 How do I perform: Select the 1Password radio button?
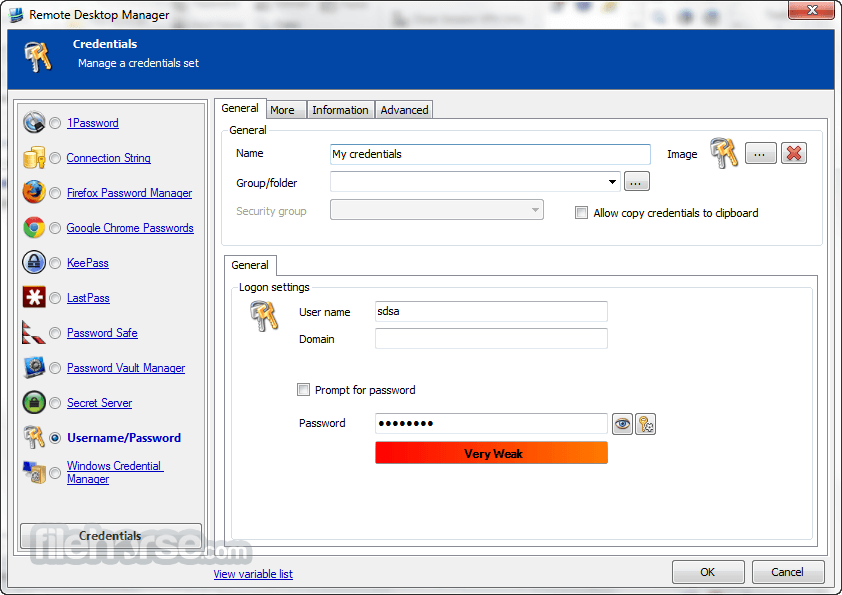coord(55,123)
